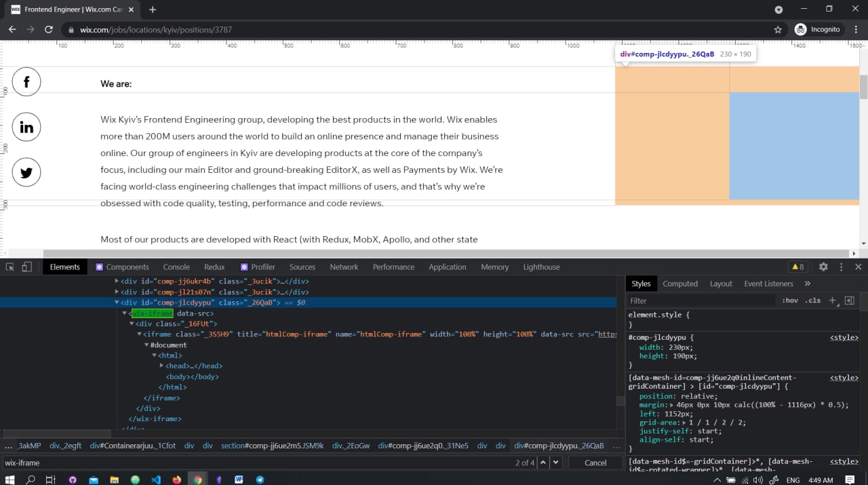Go to next search result arrow
Screen dimensions: 868x485
[x=556, y=463]
